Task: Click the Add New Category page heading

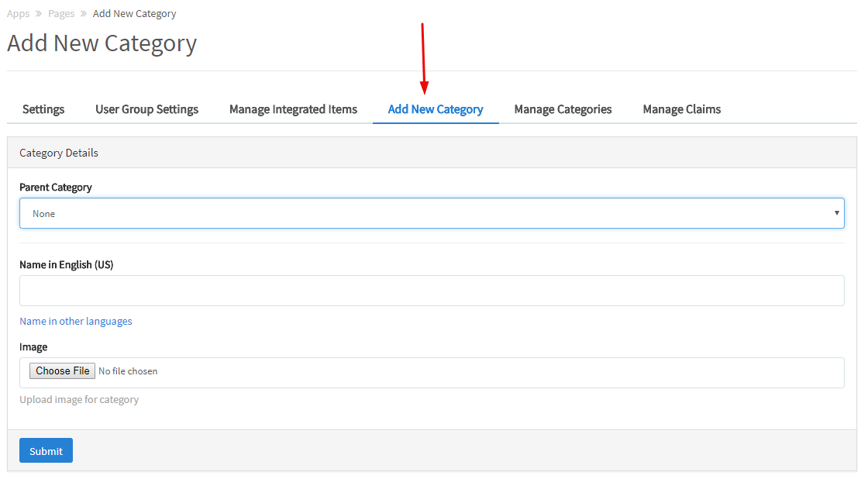Action: coord(102,43)
